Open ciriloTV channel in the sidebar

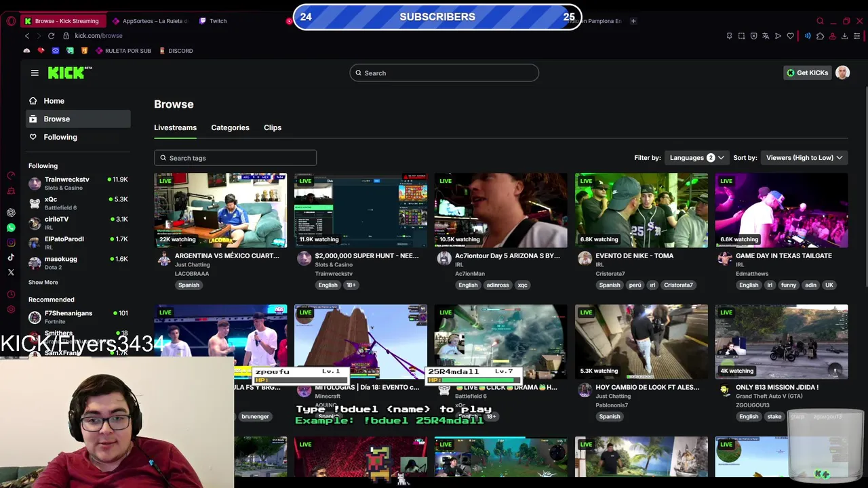click(78, 222)
